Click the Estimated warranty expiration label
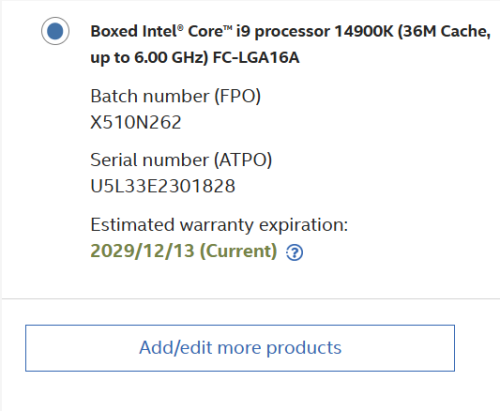Image resolution: width=500 pixels, height=411 pixels. [x=219, y=225]
